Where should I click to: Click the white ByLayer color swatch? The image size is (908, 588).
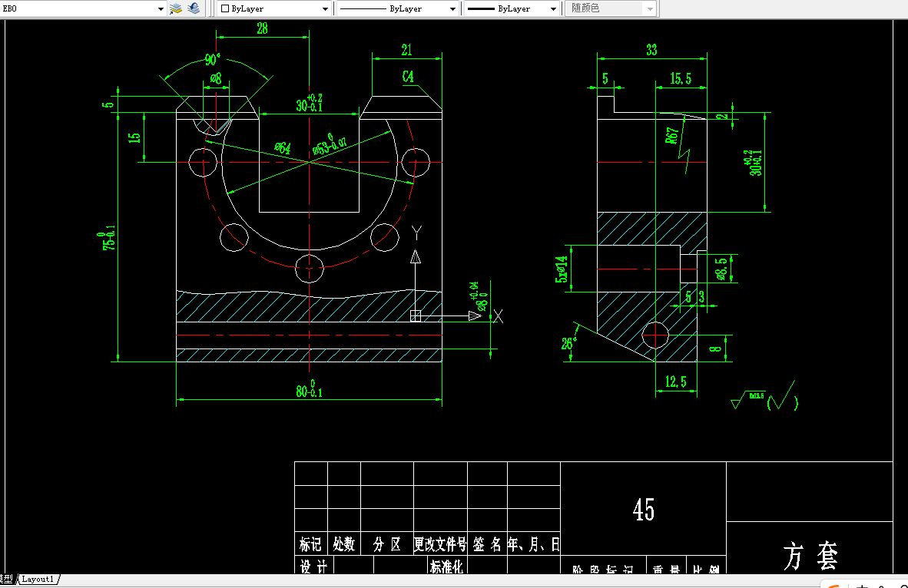225,8
